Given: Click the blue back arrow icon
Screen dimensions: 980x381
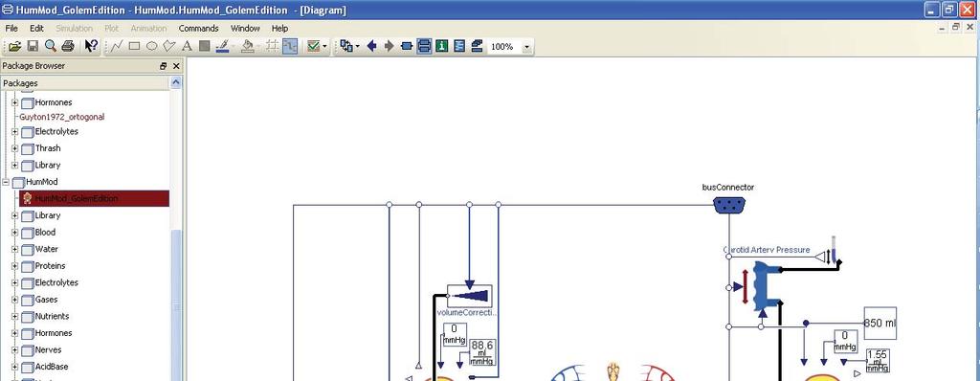Looking at the screenshot, I should click(x=372, y=46).
